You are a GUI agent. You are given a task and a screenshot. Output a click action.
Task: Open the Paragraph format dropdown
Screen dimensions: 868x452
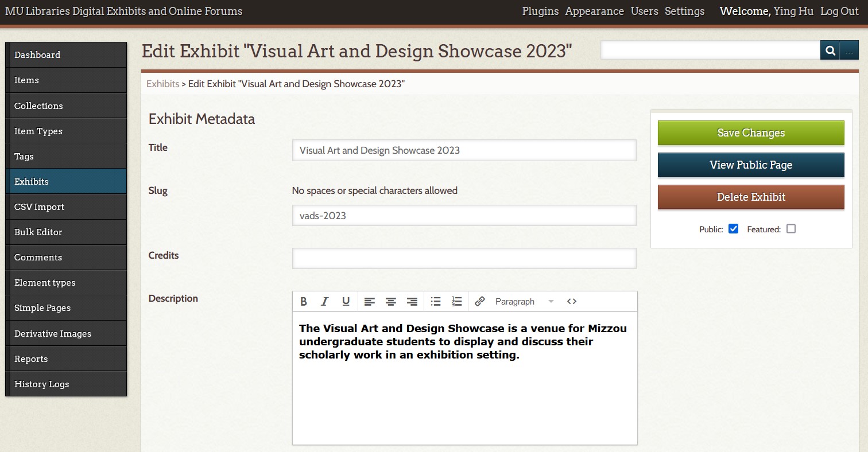524,302
